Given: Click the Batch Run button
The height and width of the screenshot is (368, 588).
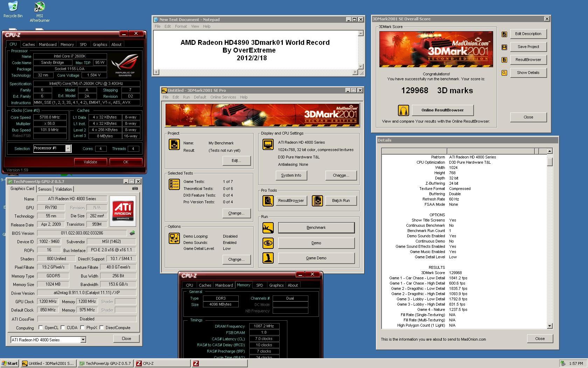Looking at the screenshot, I should click(341, 201).
